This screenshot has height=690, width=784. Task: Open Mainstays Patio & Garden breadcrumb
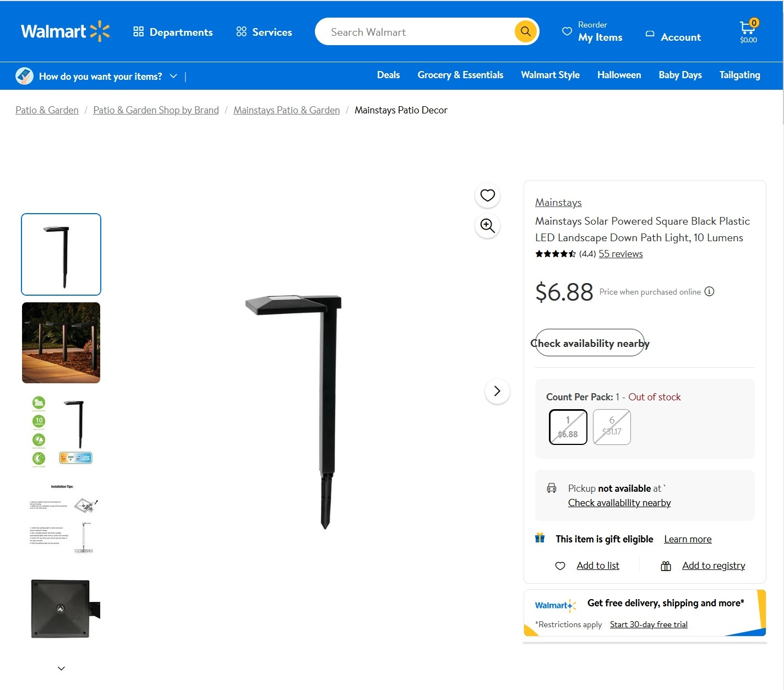(x=286, y=110)
